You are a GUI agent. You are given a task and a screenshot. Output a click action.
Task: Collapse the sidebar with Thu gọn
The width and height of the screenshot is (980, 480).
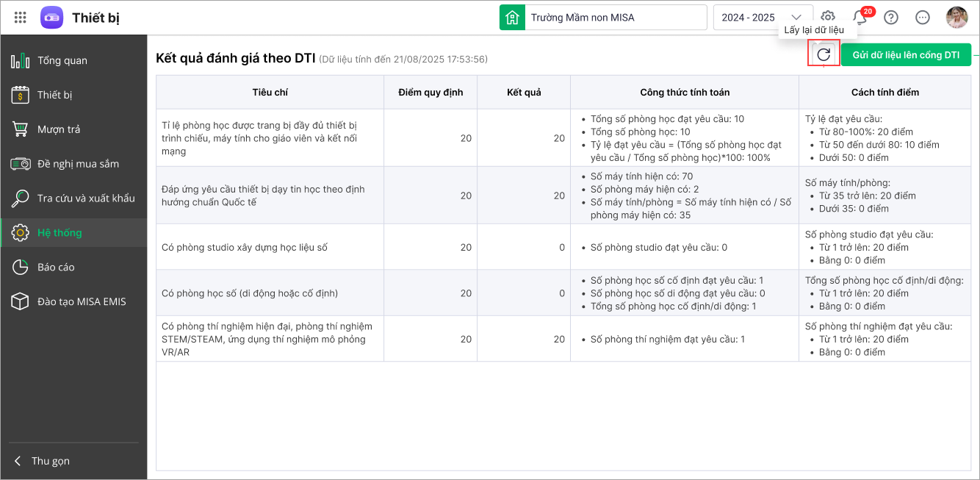[x=43, y=461]
